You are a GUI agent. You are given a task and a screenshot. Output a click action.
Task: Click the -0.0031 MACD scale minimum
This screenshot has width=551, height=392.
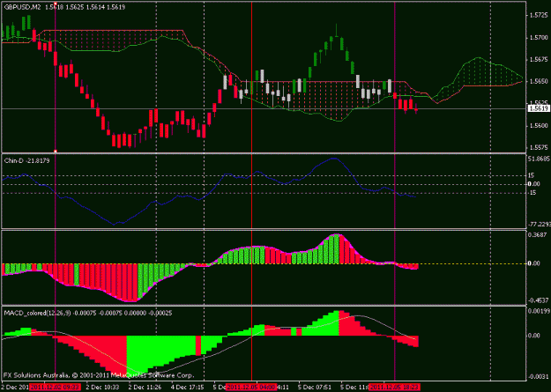tap(538, 376)
